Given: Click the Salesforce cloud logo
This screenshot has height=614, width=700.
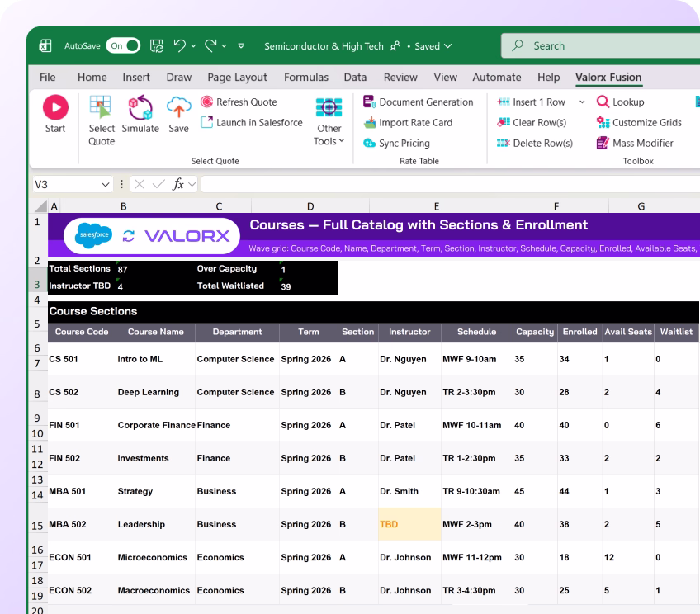Looking at the screenshot, I should pos(93,234).
